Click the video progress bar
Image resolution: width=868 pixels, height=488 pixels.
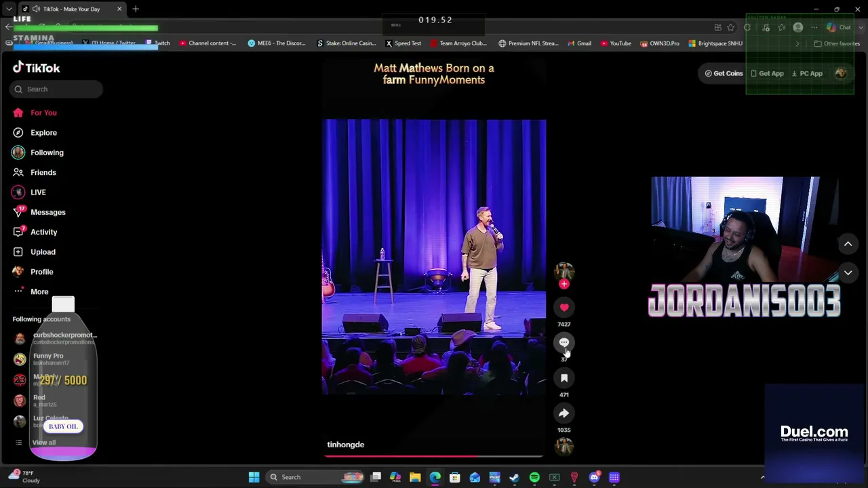(434, 456)
